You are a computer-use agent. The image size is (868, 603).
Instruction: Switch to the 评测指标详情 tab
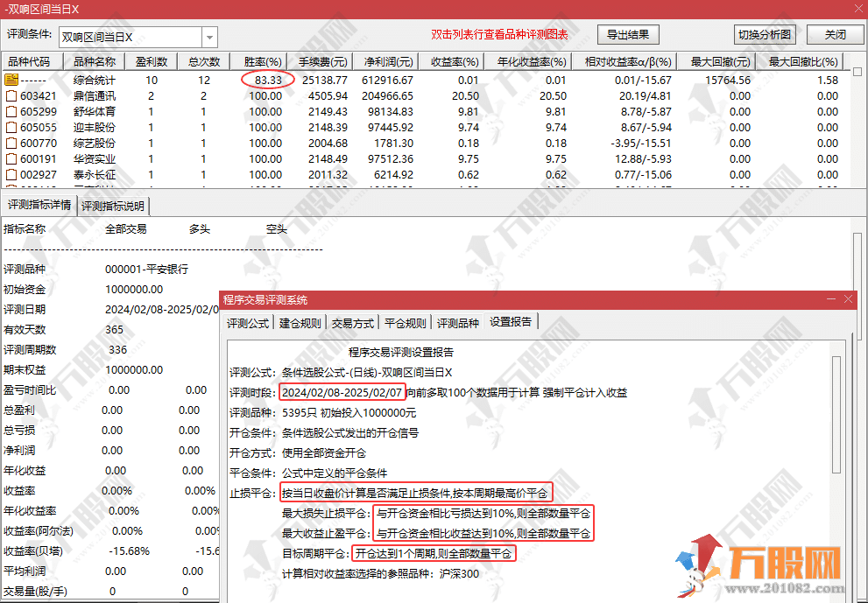[x=39, y=205]
